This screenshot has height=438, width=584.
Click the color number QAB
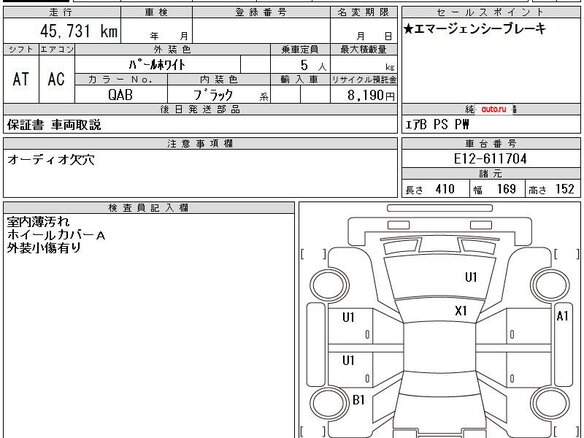click(120, 95)
